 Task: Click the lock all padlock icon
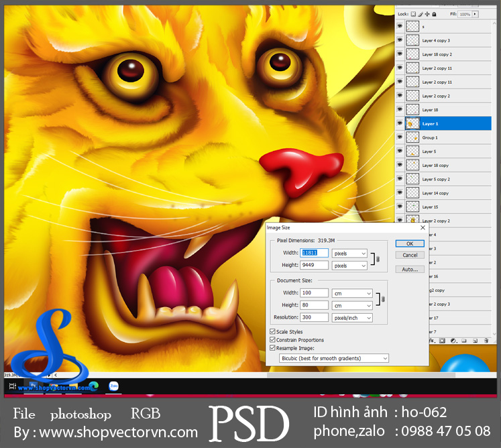434,14
